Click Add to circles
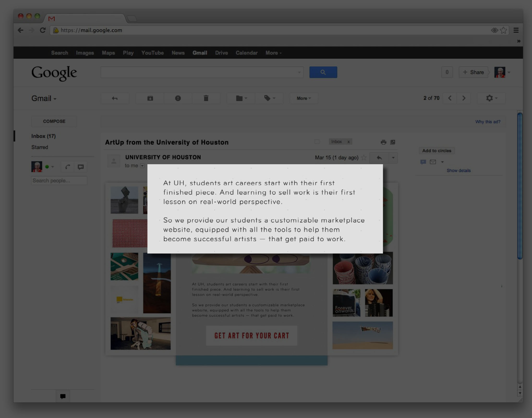 point(437,151)
